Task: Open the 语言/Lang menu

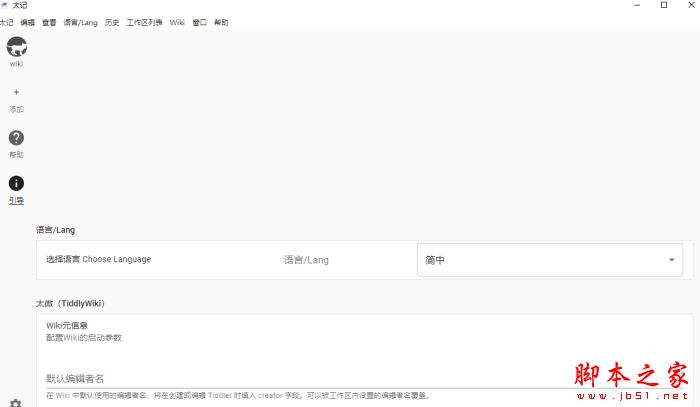Action: tap(81, 22)
